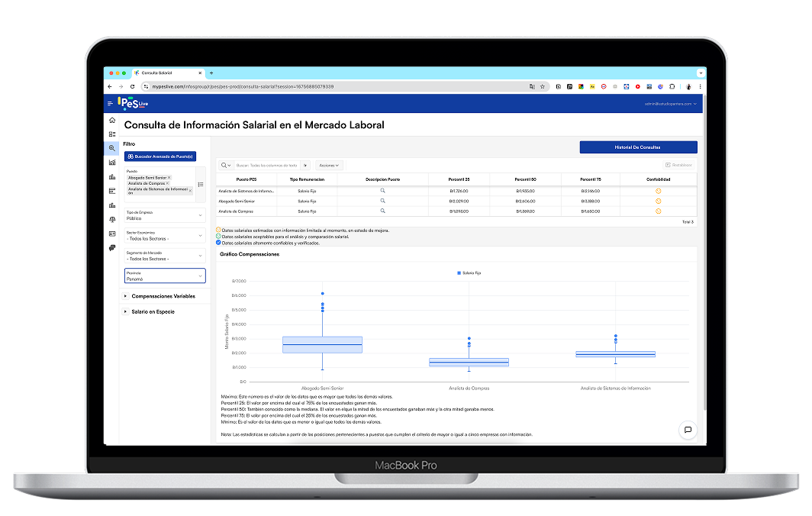Open the floating chat widget button
The width and height of the screenshot is (812, 516).
click(x=687, y=430)
